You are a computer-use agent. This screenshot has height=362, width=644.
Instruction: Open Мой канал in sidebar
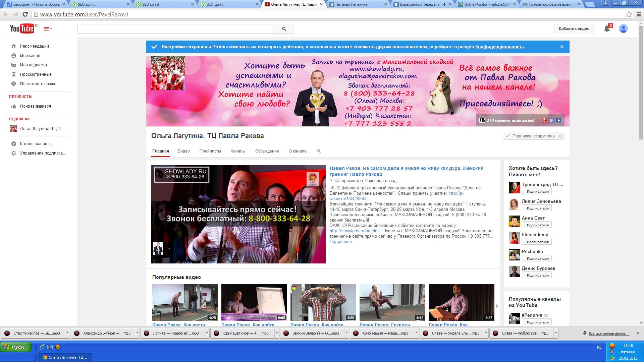pos(30,56)
